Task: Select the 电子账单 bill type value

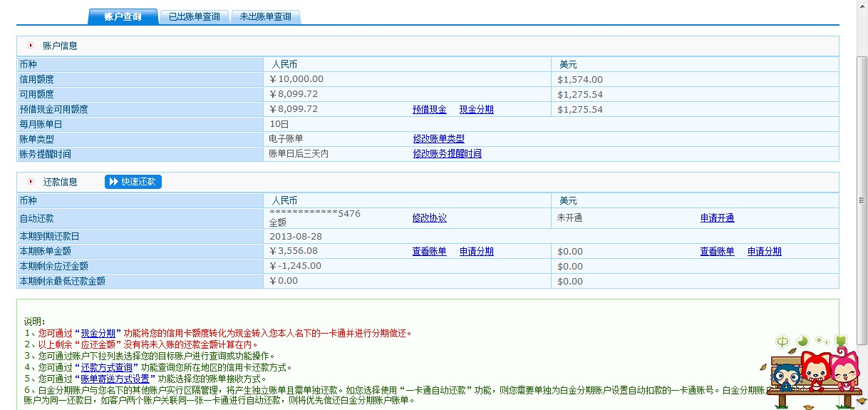Action: (286, 139)
